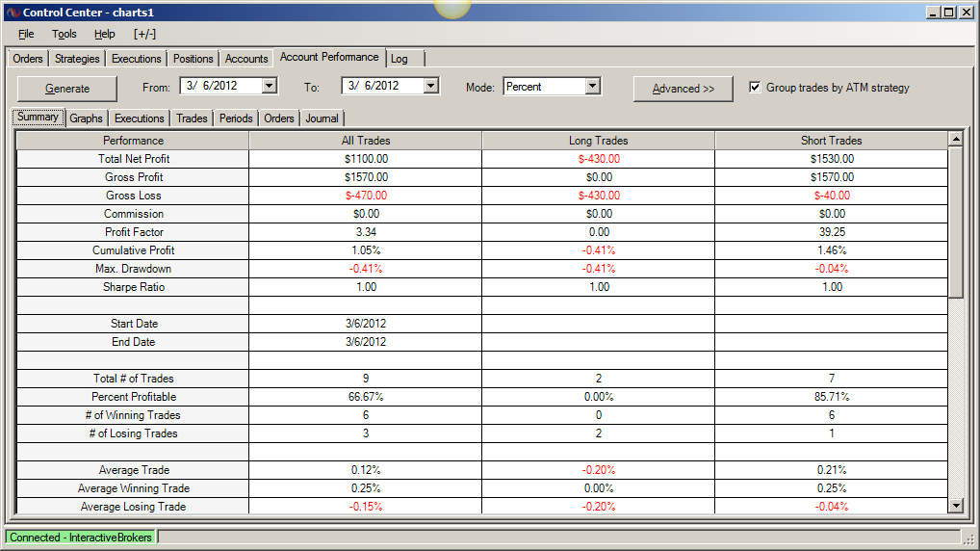The width and height of the screenshot is (980, 551).
Task: Select the End Date row label
Action: [x=133, y=341]
